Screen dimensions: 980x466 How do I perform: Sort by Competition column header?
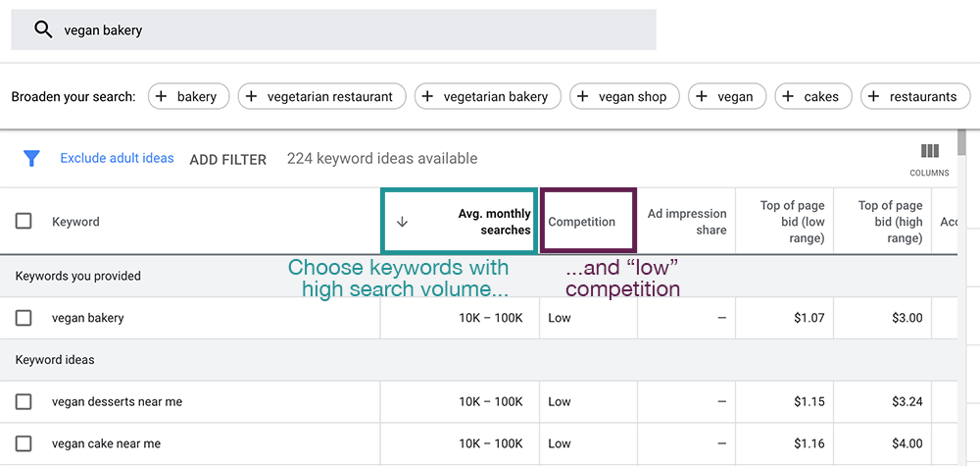tap(581, 222)
